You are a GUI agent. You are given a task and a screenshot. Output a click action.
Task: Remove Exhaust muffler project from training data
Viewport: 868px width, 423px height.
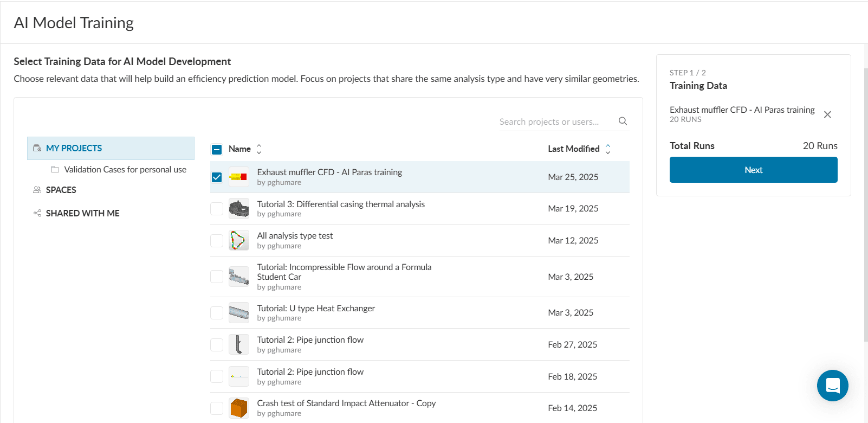click(827, 114)
